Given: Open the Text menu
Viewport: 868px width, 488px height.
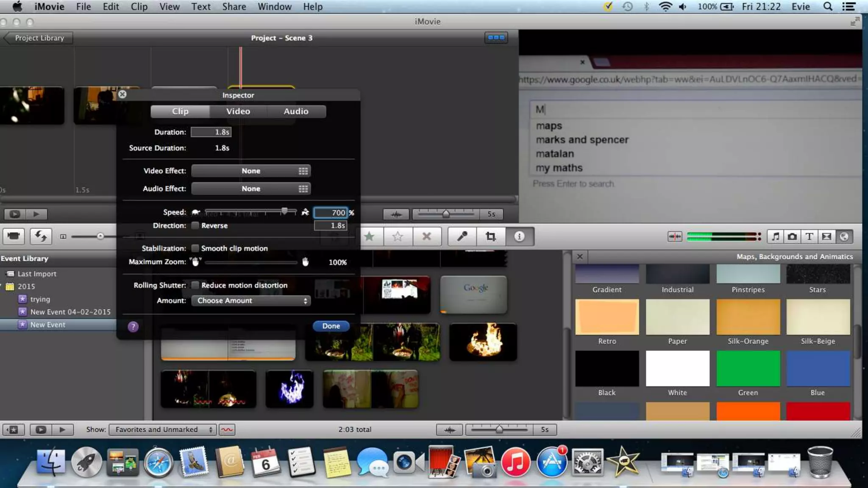Looking at the screenshot, I should click(x=201, y=6).
